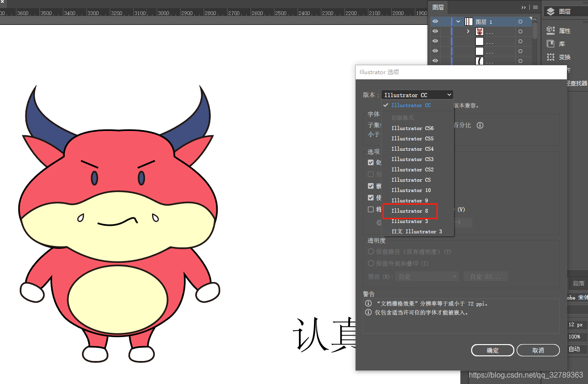The height and width of the screenshot is (384, 588).
Task: Click the target circle for 图层 1
Action: 520,22
